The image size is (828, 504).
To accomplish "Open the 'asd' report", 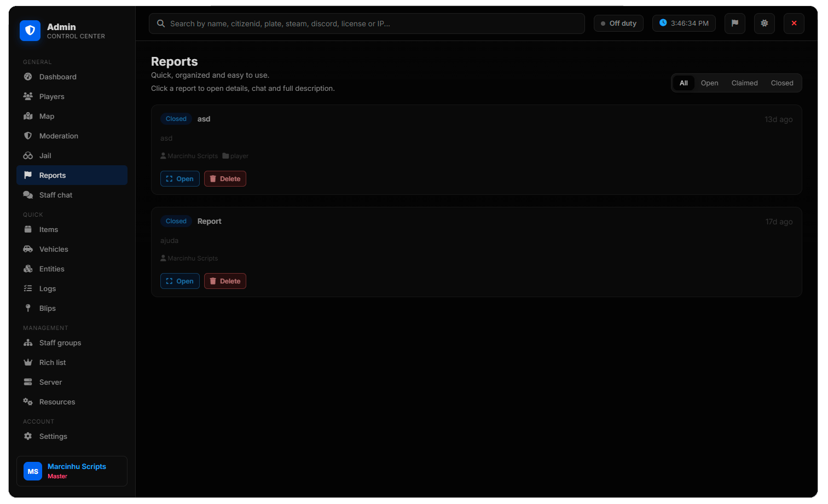I will click(180, 179).
